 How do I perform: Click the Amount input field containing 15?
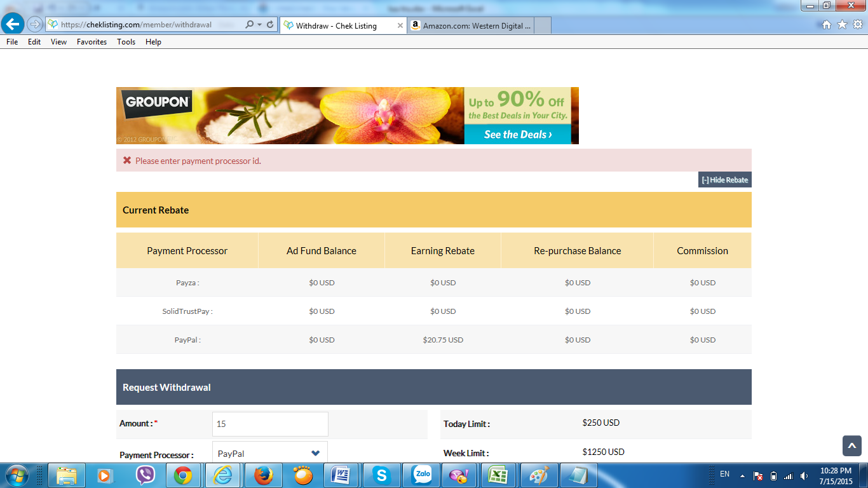tap(270, 424)
